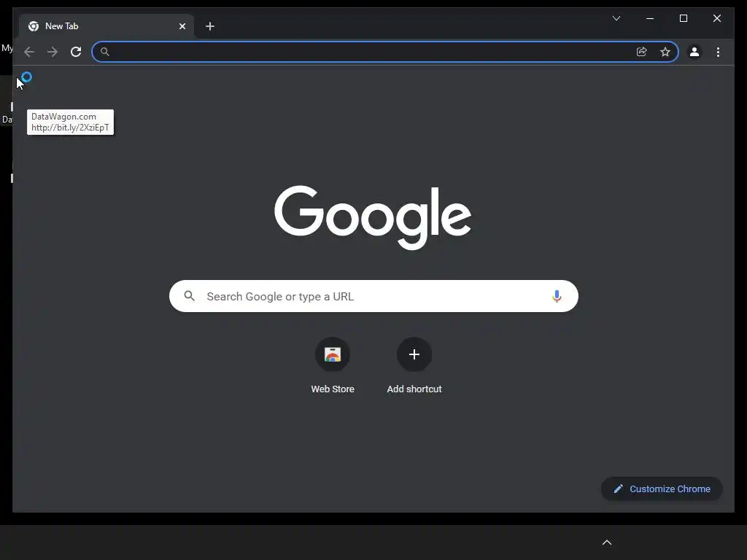Maximize the Chrome window
Screen dimensions: 747x560
click(683, 18)
